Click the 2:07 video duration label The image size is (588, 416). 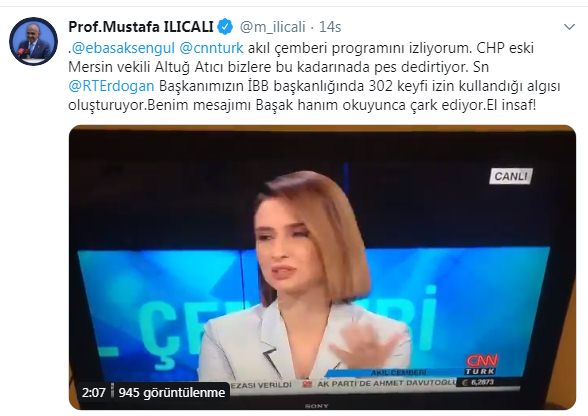[x=93, y=392]
